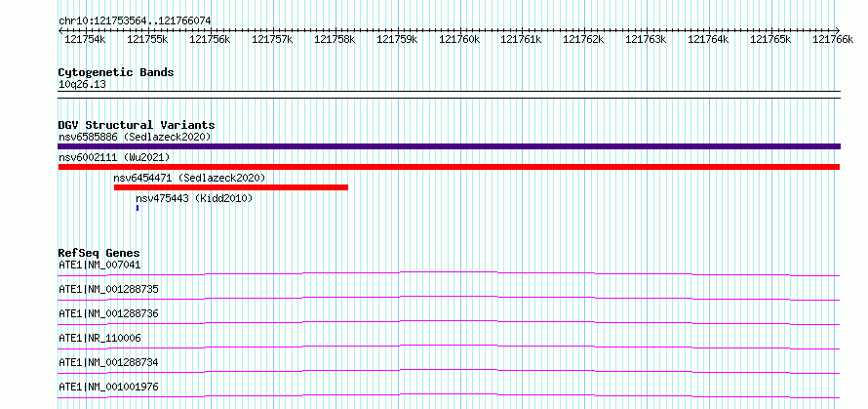Click the 121765k ruler tick label

(770, 39)
